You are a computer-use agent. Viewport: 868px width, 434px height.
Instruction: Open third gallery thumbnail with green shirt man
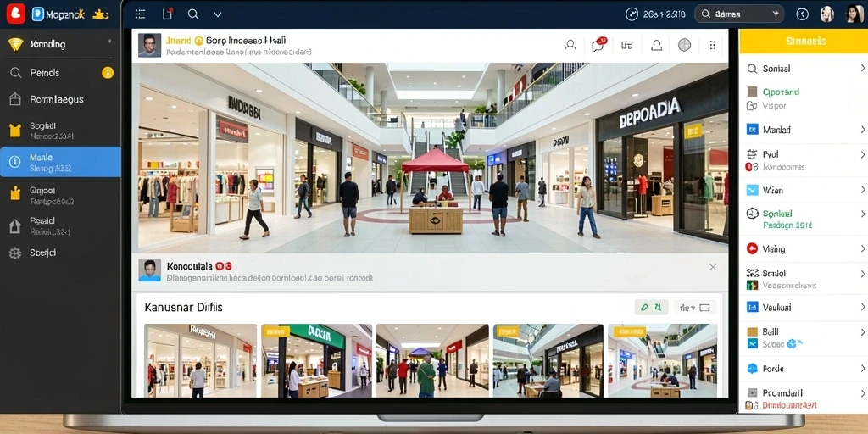coord(432,360)
